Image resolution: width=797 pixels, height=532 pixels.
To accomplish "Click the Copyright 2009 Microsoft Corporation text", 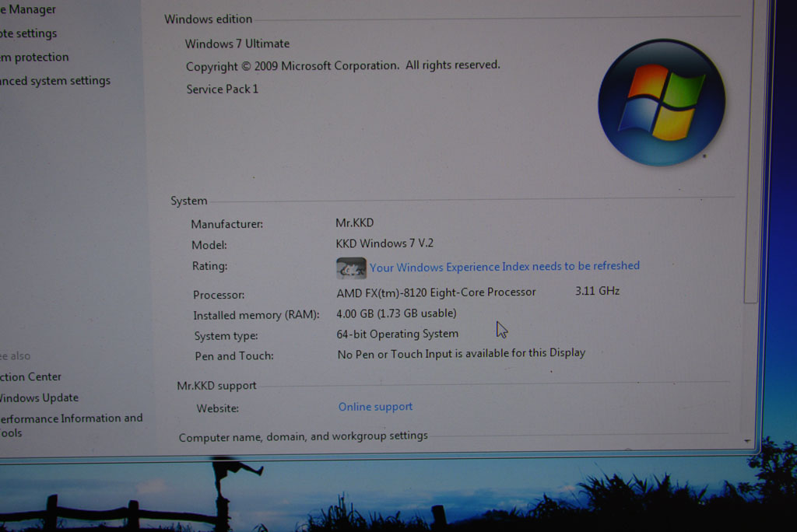I will [x=343, y=66].
